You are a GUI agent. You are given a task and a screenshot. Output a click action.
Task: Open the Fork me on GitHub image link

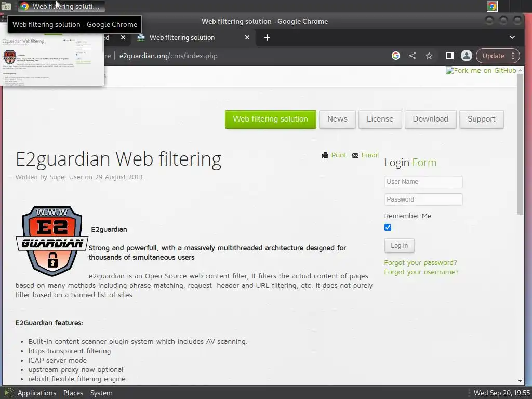pyautogui.click(x=481, y=70)
